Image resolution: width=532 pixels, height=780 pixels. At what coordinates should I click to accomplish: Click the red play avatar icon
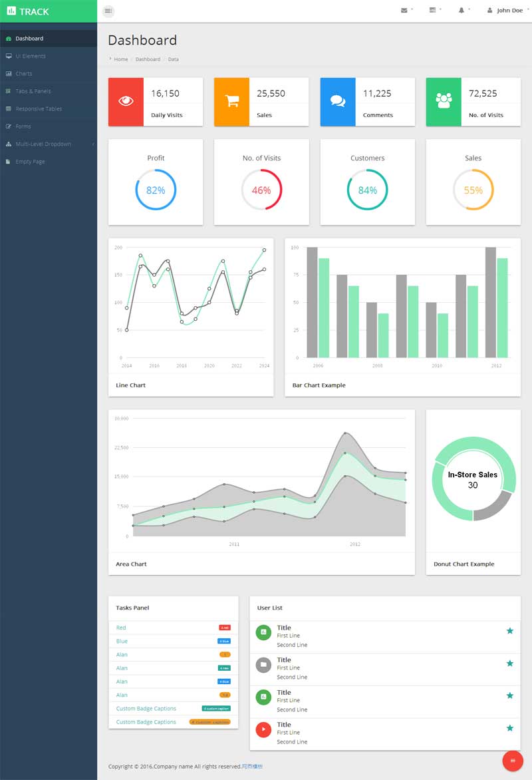[x=263, y=729]
